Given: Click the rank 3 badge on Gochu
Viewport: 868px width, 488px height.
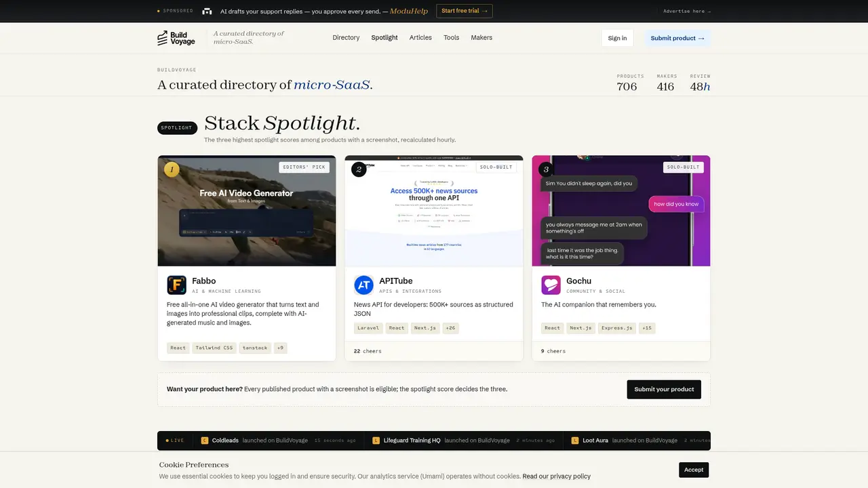Looking at the screenshot, I should (x=546, y=169).
